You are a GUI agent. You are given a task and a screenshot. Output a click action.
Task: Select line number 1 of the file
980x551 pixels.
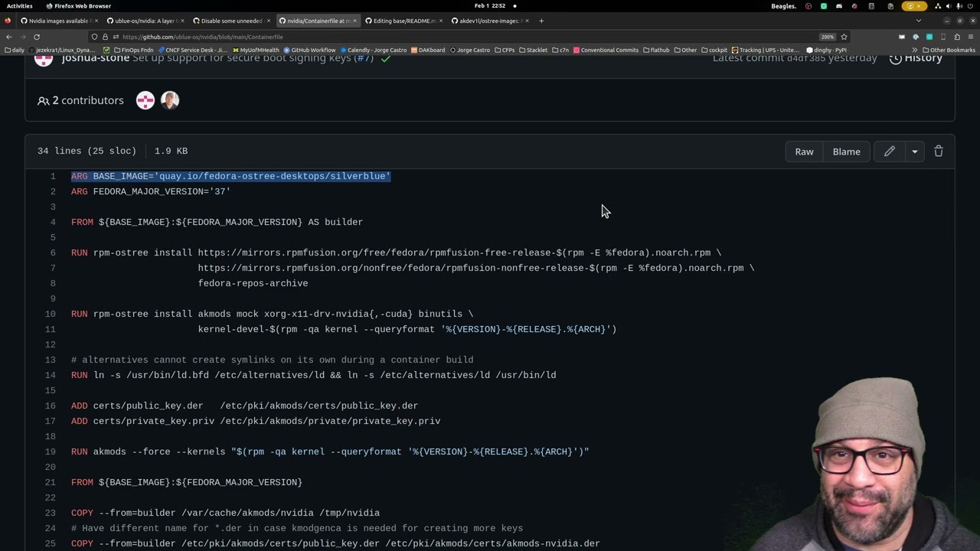click(x=53, y=176)
